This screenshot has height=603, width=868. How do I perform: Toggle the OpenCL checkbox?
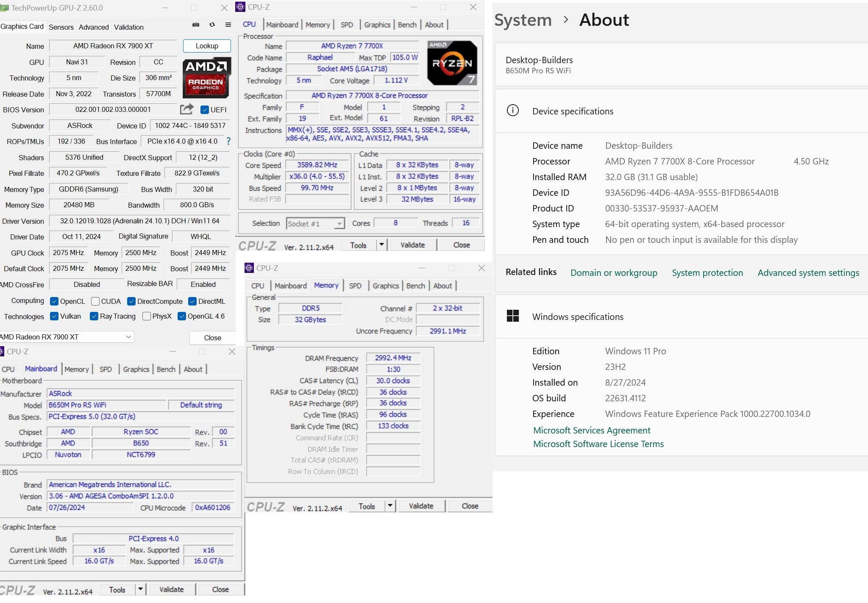[54, 301]
